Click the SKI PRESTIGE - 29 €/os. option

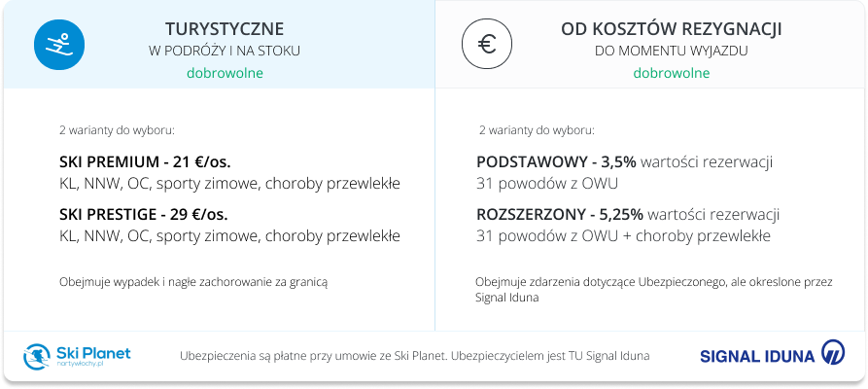(x=144, y=215)
